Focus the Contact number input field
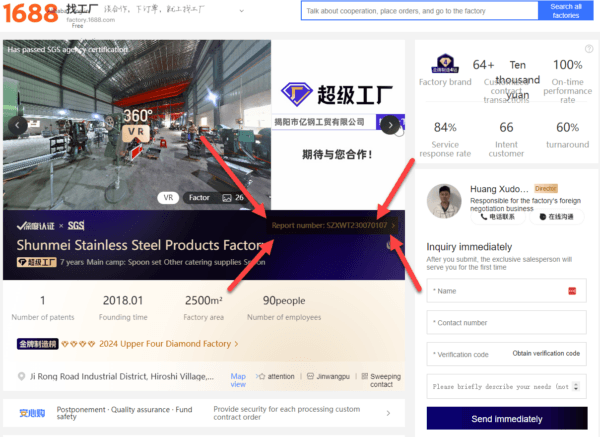The height and width of the screenshot is (437, 600). click(506, 323)
